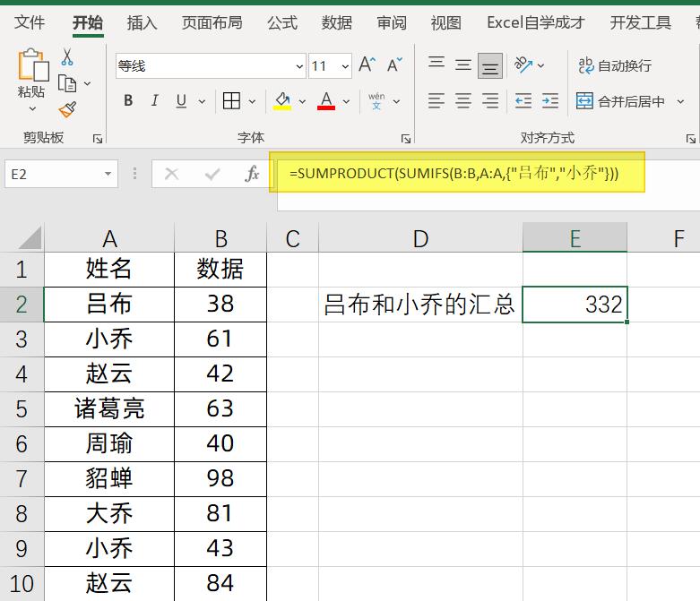Viewport: 700px width, 601px height.
Task: Increase indent
Action: pyautogui.click(x=550, y=101)
